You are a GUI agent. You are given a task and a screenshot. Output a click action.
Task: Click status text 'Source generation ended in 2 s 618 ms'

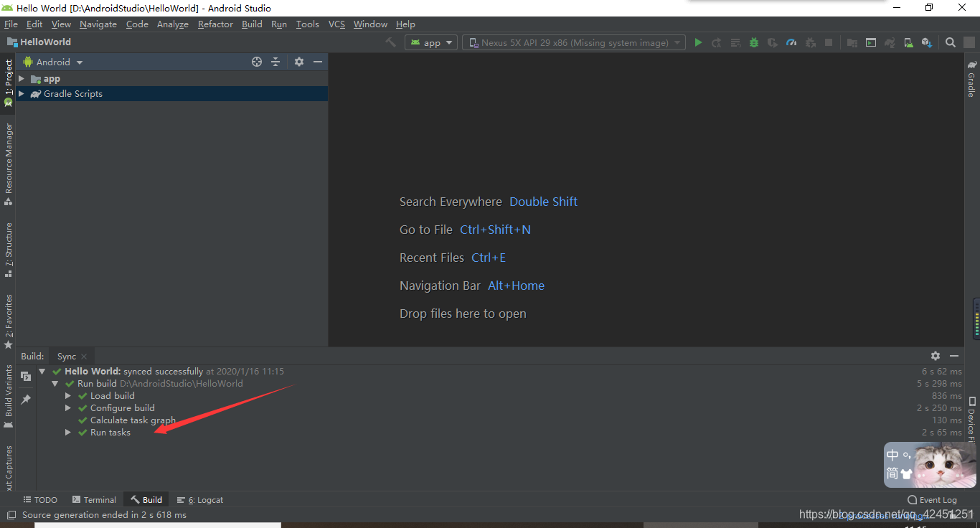104,515
